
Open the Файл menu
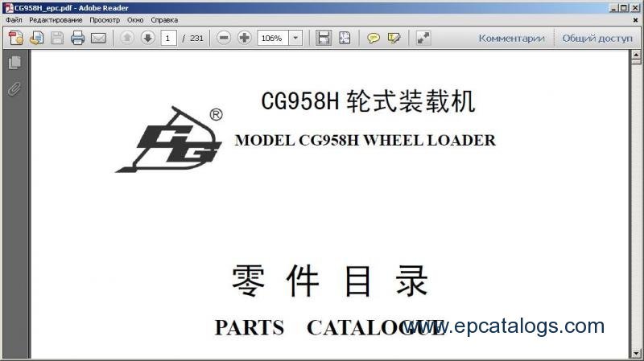(14, 19)
